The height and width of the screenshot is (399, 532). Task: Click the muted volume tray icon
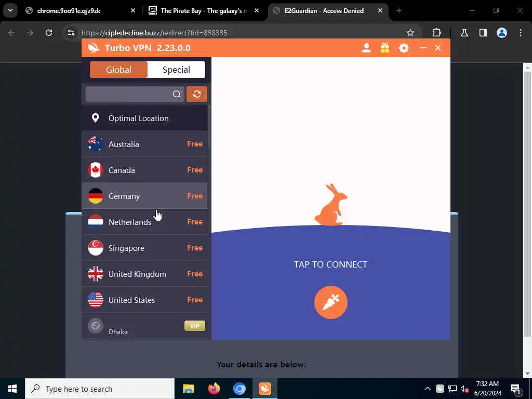pyautogui.click(x=464, y=389)
